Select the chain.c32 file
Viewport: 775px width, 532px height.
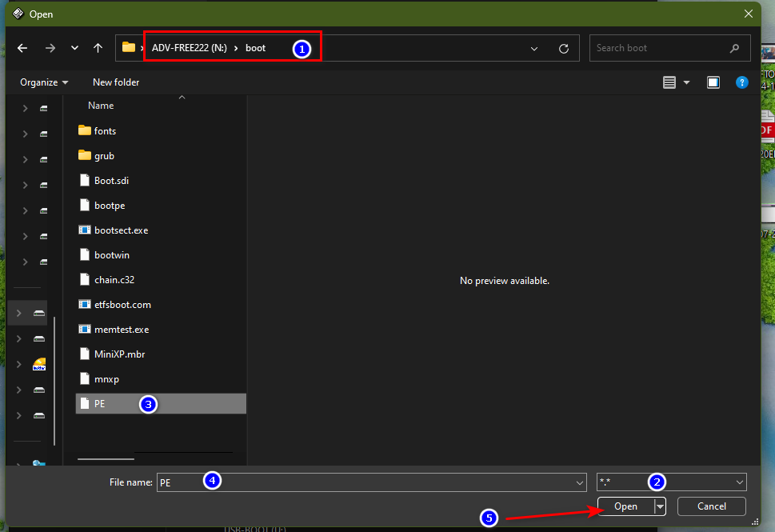(161, 280)
